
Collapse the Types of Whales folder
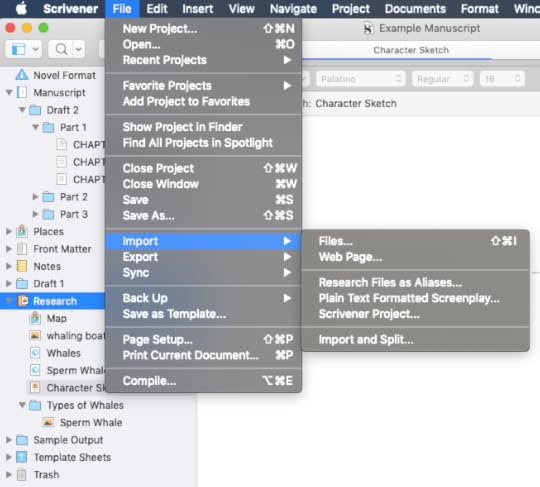coord(22,405)
